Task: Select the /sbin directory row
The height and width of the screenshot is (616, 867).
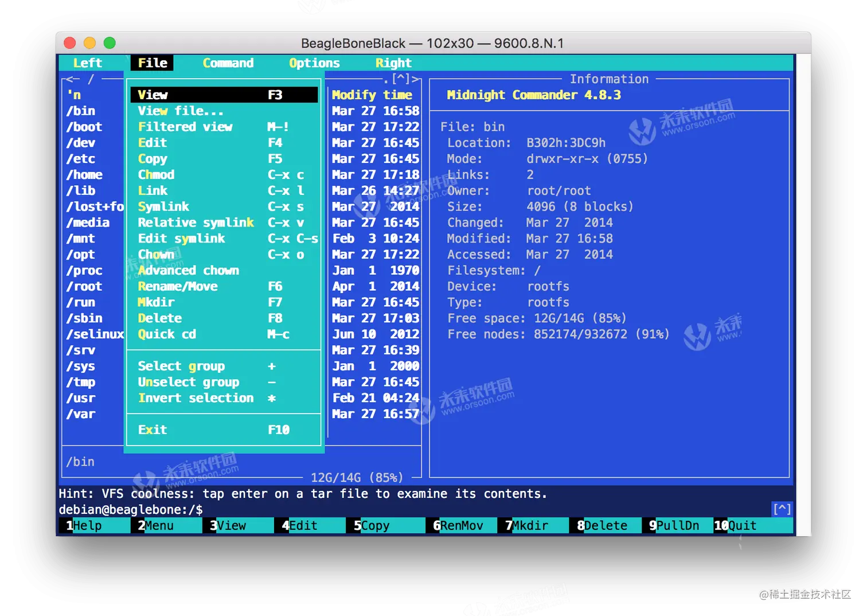Action: click(84, 318)
